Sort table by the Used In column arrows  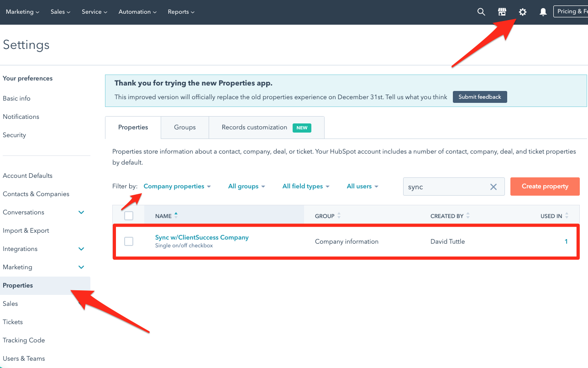(x=567, y=216)
